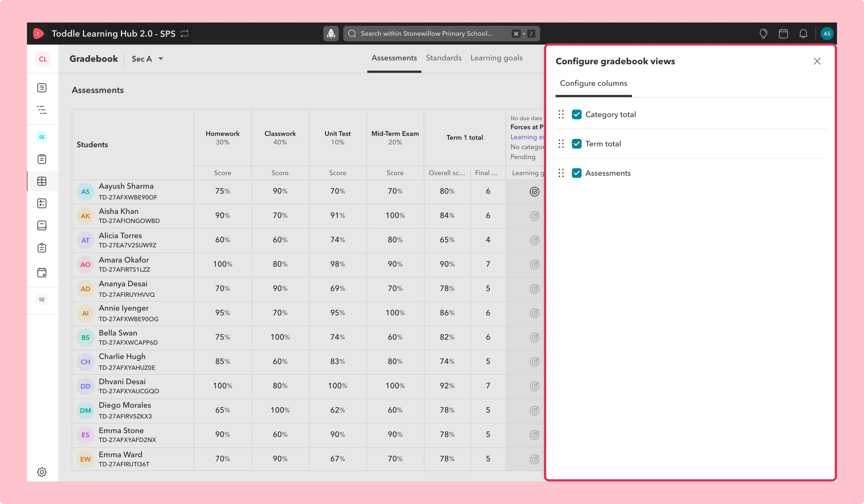
Task: Click the DM avatar for Diego Morales
Action: [85, 411]
